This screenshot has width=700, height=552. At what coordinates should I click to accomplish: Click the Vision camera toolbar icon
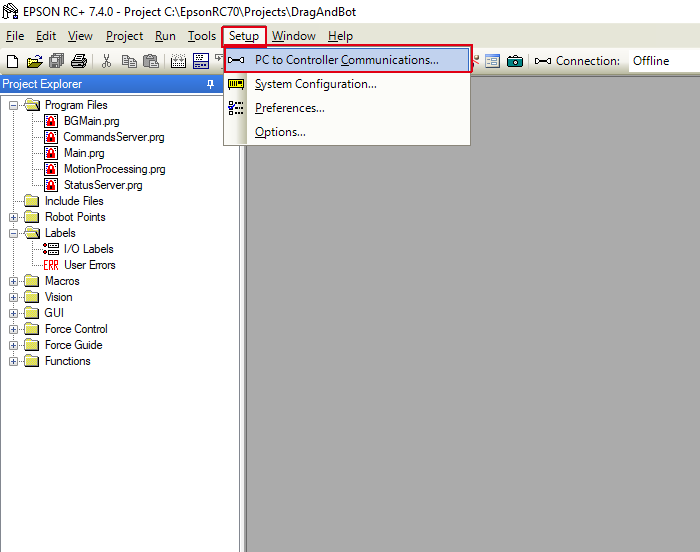pos(515,61)
